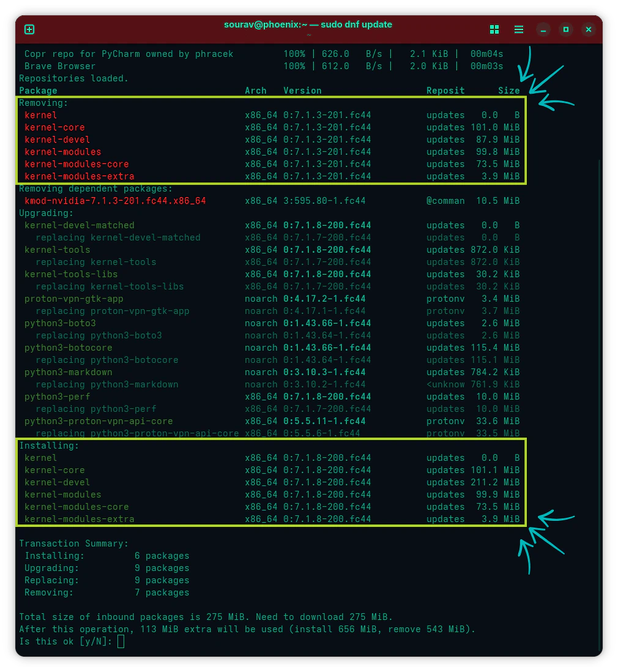
Task: Click 'Repositories loaded.' line
Action: 73,78
